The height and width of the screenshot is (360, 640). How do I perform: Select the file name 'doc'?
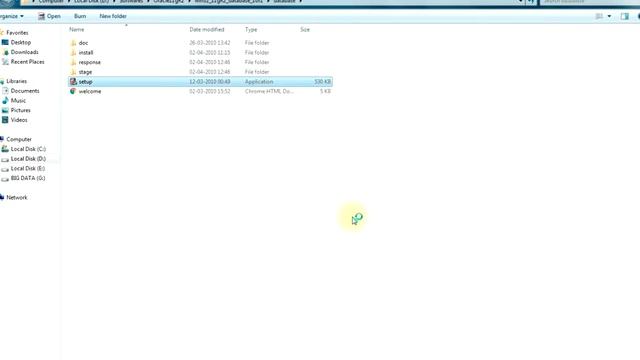[83, 43]
